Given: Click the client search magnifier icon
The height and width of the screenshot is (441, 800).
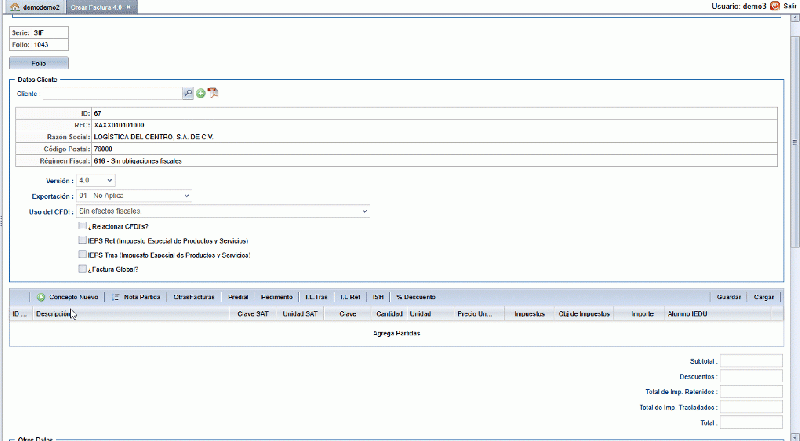Looking at the screenshot, I should [188, 93].
